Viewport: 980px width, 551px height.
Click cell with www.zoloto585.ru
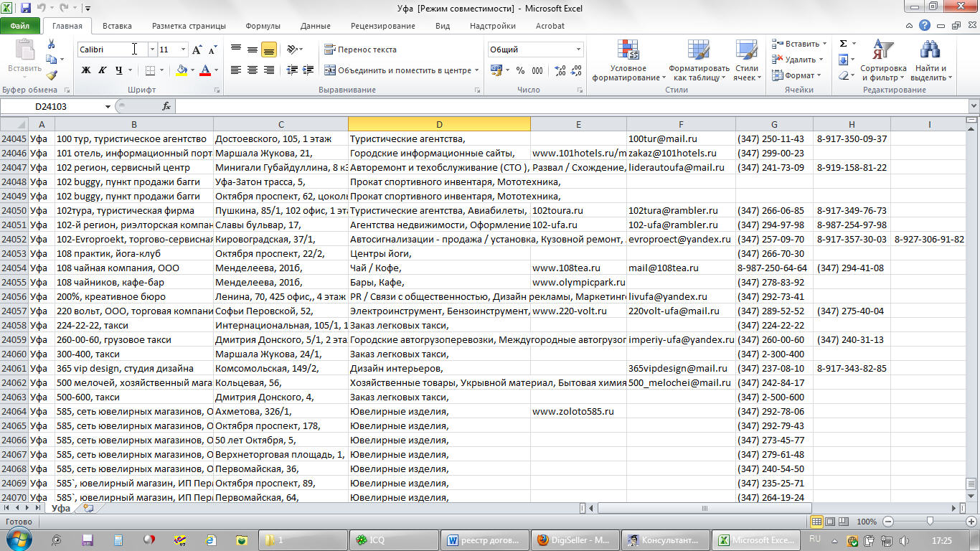point(578,411)
